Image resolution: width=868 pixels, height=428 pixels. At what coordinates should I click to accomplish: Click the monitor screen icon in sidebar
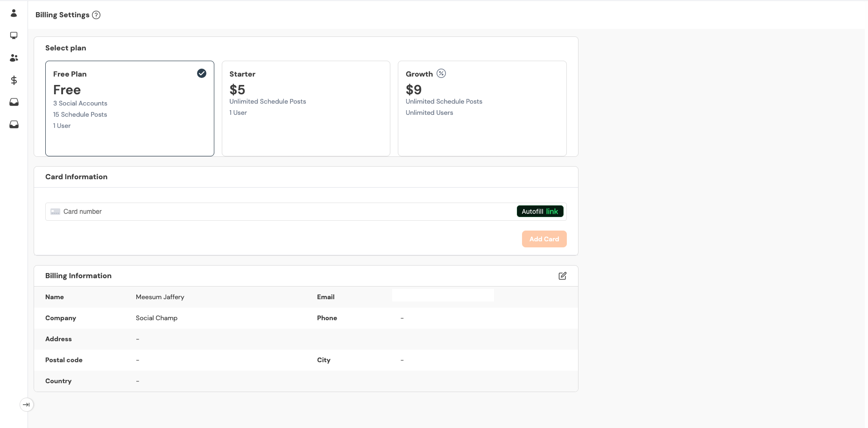14,35
